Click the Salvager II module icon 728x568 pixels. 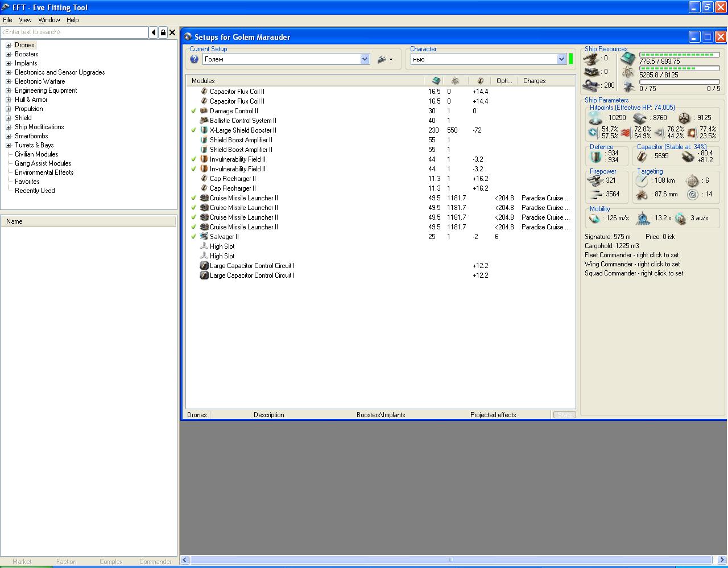[x=204, y=237]
